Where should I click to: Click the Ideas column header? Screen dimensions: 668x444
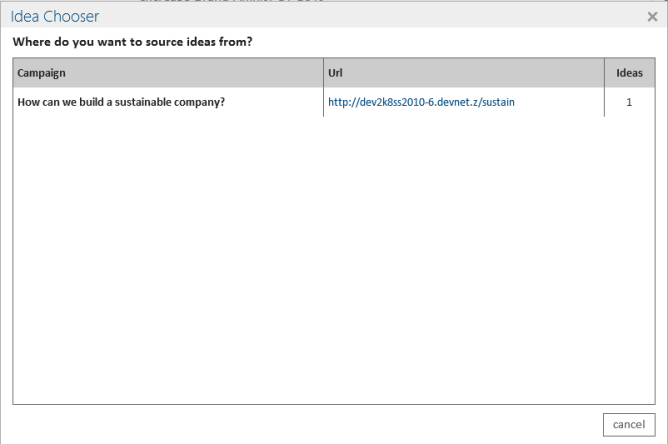(629, 74)
